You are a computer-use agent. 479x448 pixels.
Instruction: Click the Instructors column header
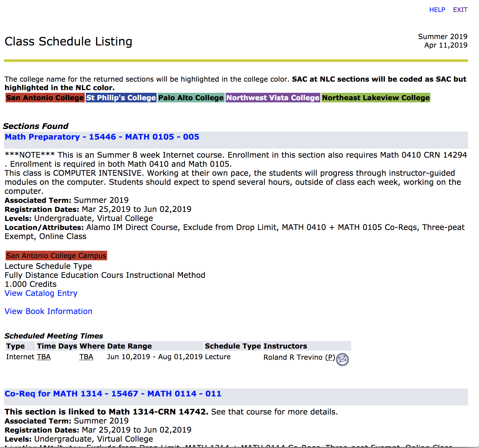(285, 346)
